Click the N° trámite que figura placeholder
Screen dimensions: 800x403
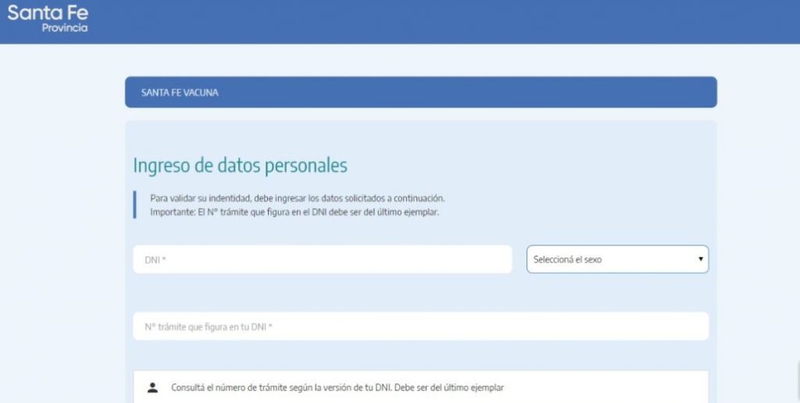point(208,326)
